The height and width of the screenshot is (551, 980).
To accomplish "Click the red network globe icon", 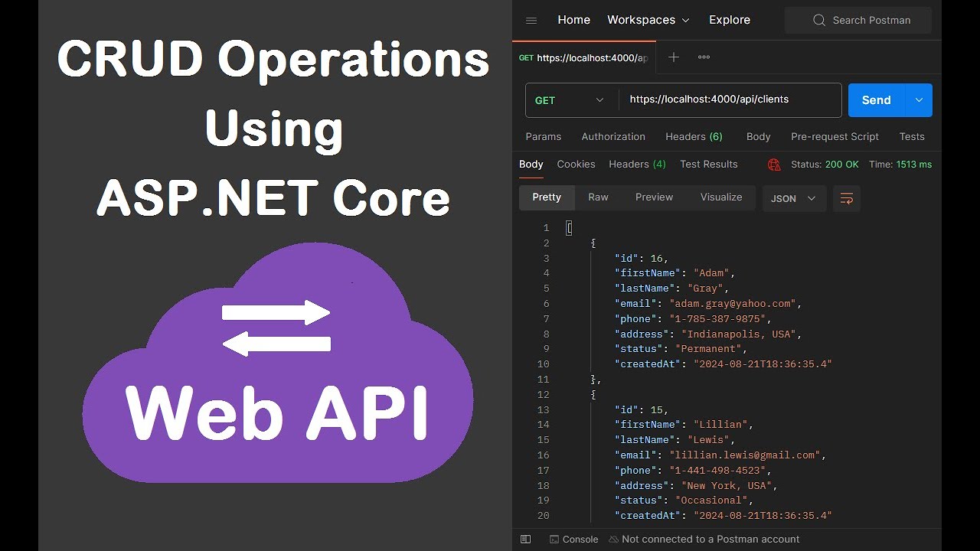I will click(774, 165).
